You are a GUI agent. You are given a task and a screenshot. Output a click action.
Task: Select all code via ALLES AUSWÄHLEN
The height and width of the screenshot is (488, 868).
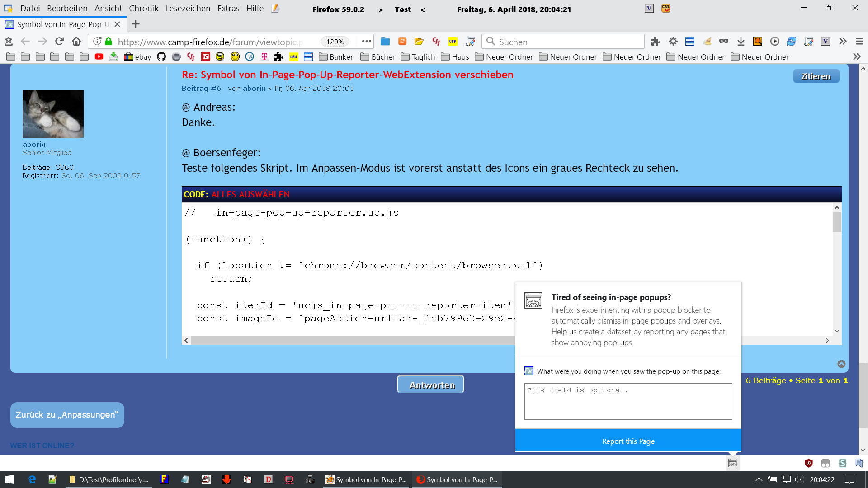(x=250, y=194)
